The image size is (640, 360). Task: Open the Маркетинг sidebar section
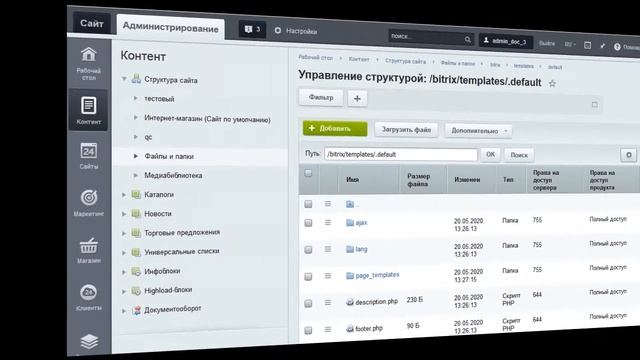(89, 203)
